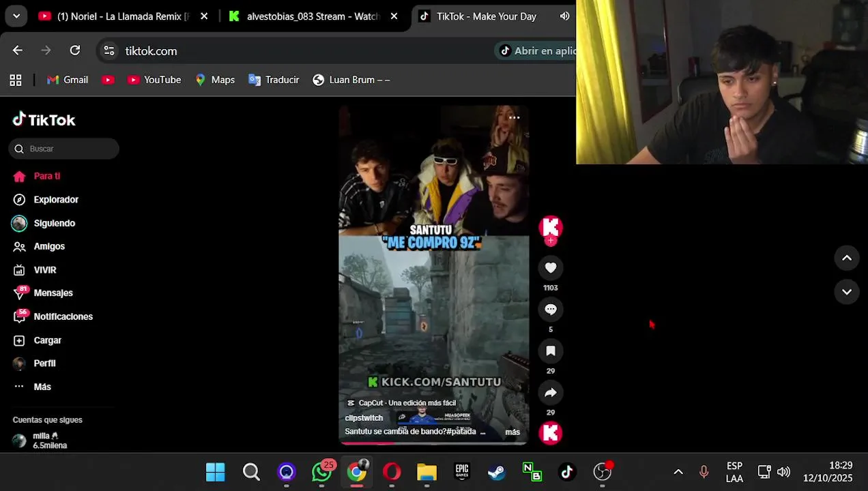868x491 pixels.
Task: Go to previous video with up chevron
Action: [847, 258]
